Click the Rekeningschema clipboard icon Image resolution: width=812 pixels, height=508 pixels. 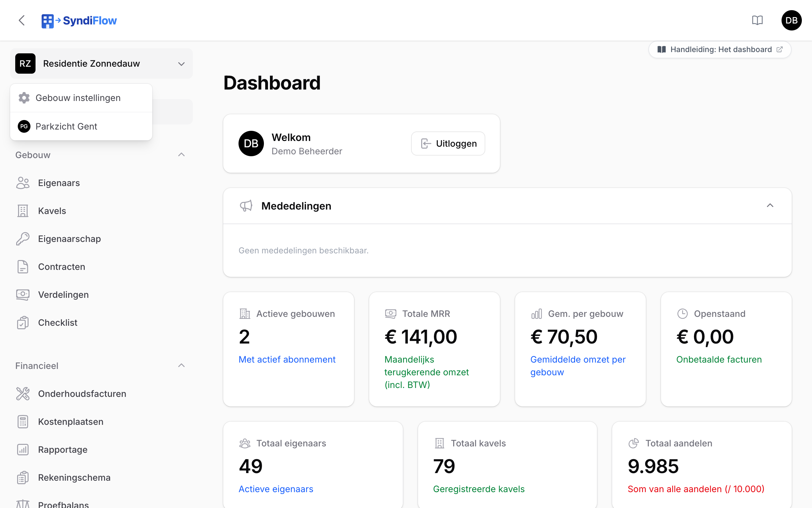coord(23,478)
